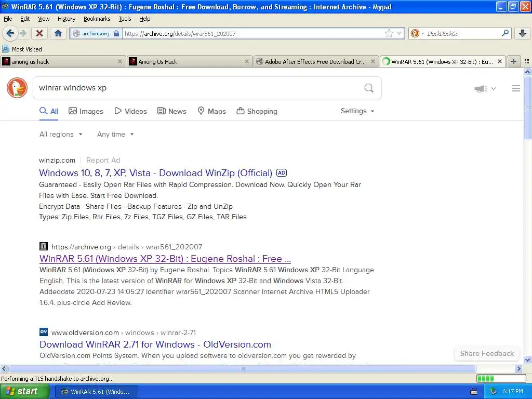532x399 pixels.
Task: Open the Tools menu
Action: click(x=125, y=19)
